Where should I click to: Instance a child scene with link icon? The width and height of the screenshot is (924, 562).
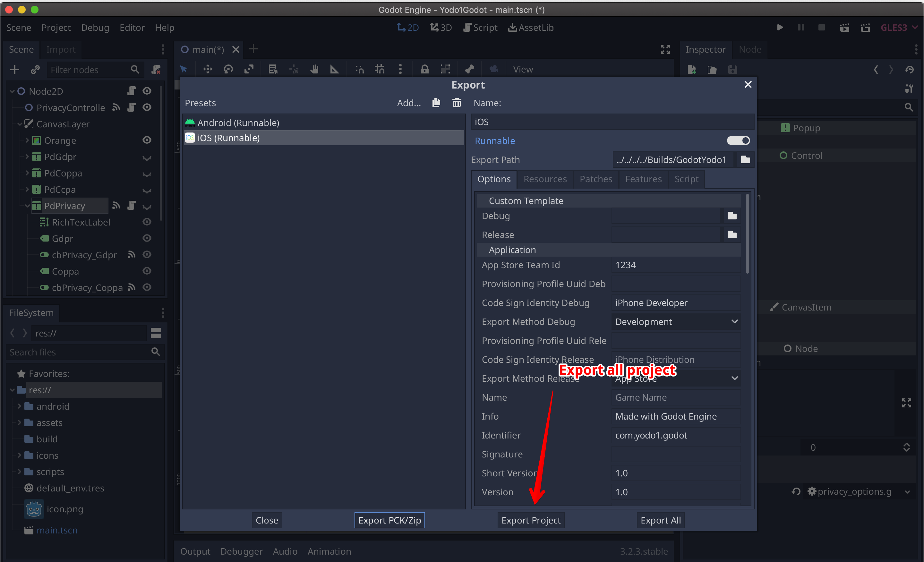pyautogui.click(x=35, y=70)
